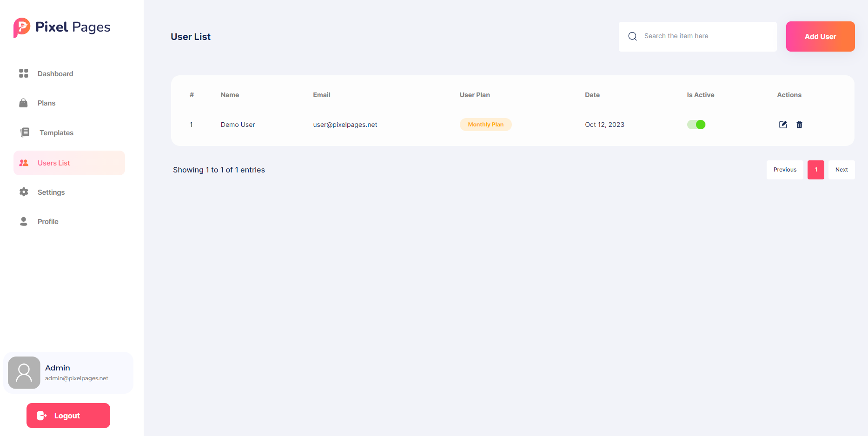Open the Dashboard menu item
This screenshot has width=868, height=436.
pos(55,74)
